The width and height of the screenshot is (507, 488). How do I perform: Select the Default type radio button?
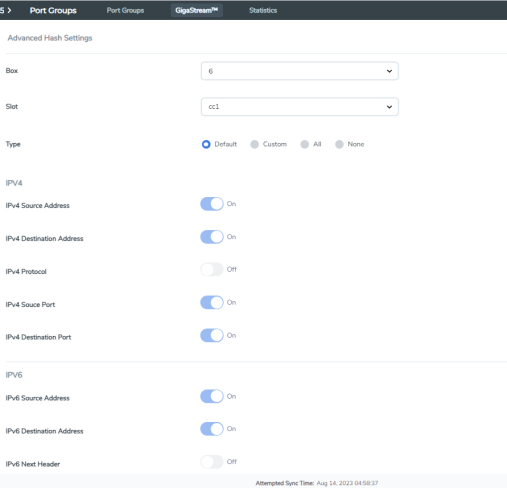tap(206, 144)
